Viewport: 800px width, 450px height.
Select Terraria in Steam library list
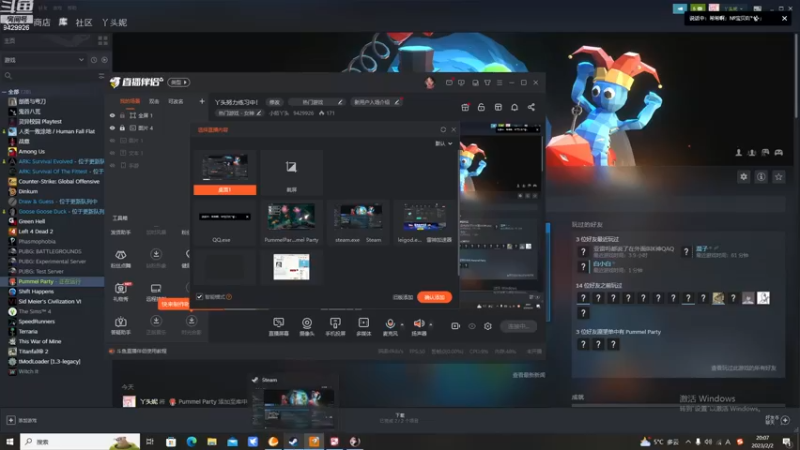click(x=28, y=332)
